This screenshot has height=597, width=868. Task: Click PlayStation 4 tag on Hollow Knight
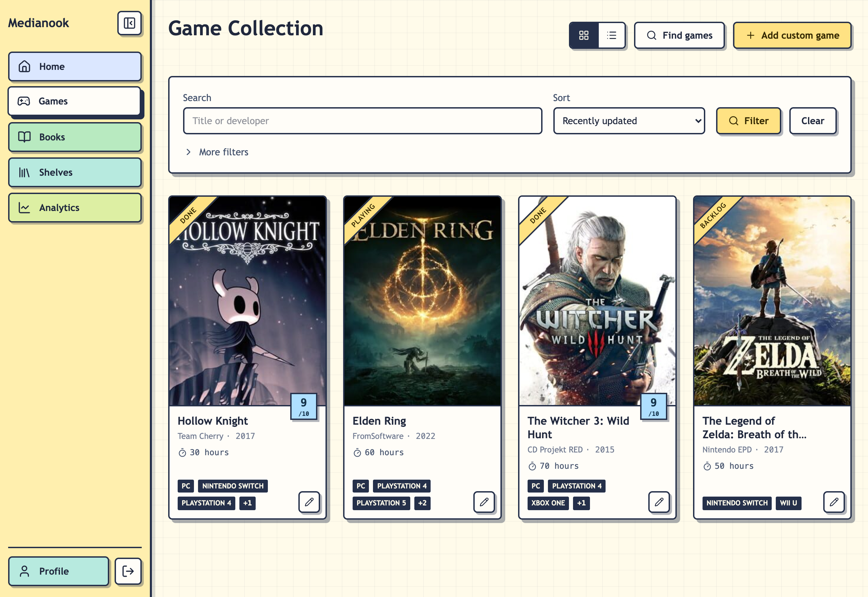coord(206,503)
